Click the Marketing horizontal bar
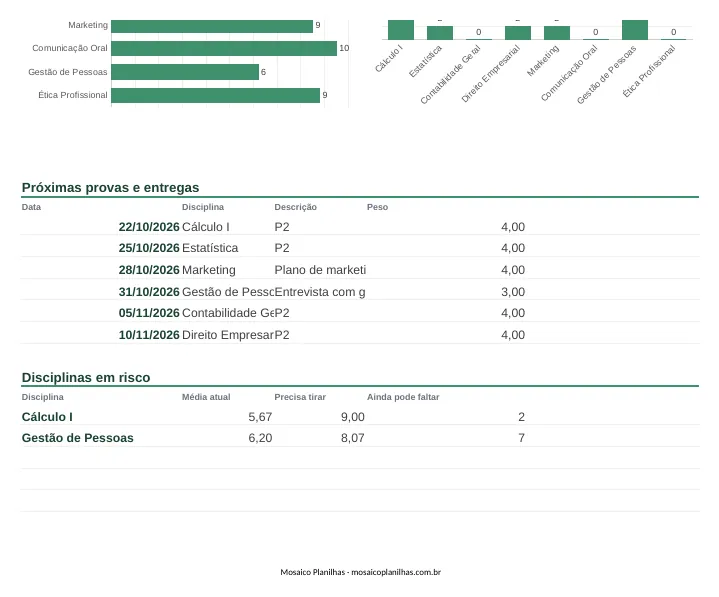Image resolution: width=719 pixels, height=597 pixels. pyautogui.click(x=212, y=26)
